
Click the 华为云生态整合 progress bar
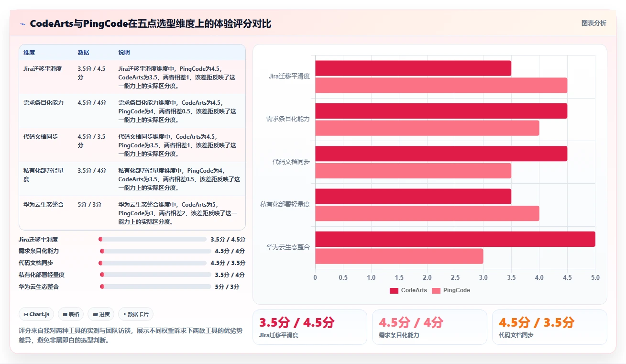(x=155, y=287)
